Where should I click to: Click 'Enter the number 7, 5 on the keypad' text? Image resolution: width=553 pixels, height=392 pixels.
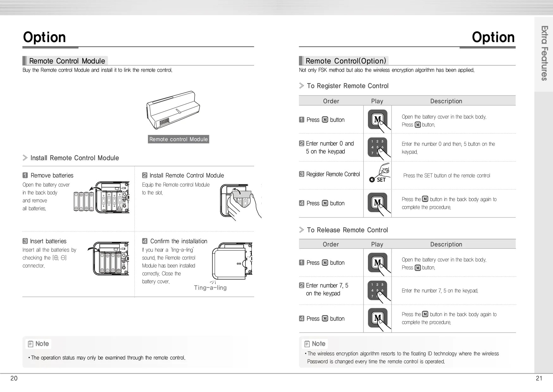[440, 291]
